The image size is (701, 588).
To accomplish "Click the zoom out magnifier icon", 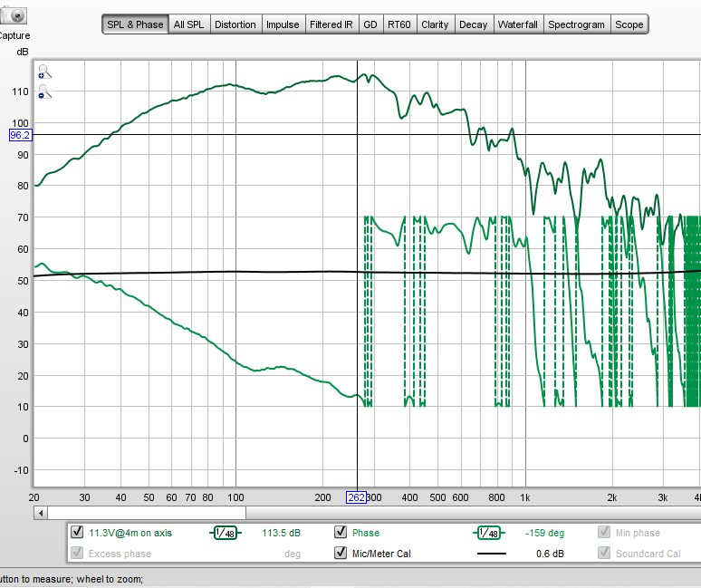I will [44, 92].
